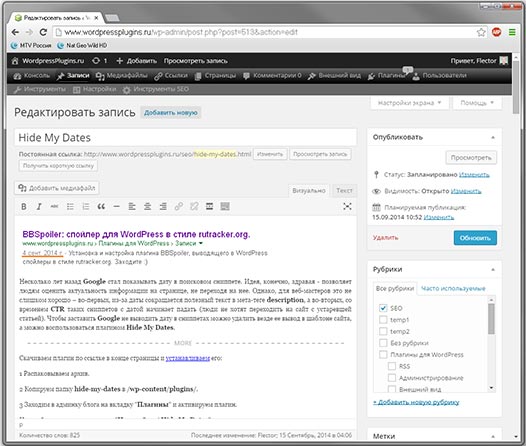Go back in the browser
The width and height of the screenshot is (526, 446).
pos(15,32)
